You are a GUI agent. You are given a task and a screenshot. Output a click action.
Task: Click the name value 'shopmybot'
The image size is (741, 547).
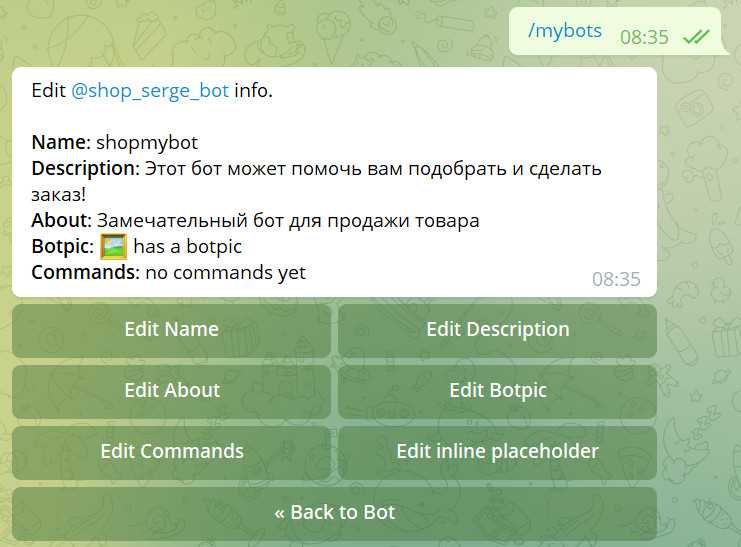[147, 143]
